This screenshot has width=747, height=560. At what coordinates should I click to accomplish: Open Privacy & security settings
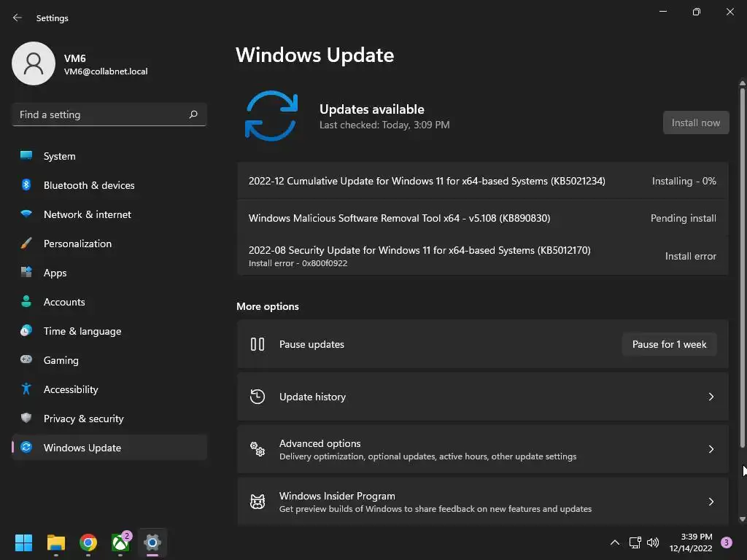tap(109, 418)
